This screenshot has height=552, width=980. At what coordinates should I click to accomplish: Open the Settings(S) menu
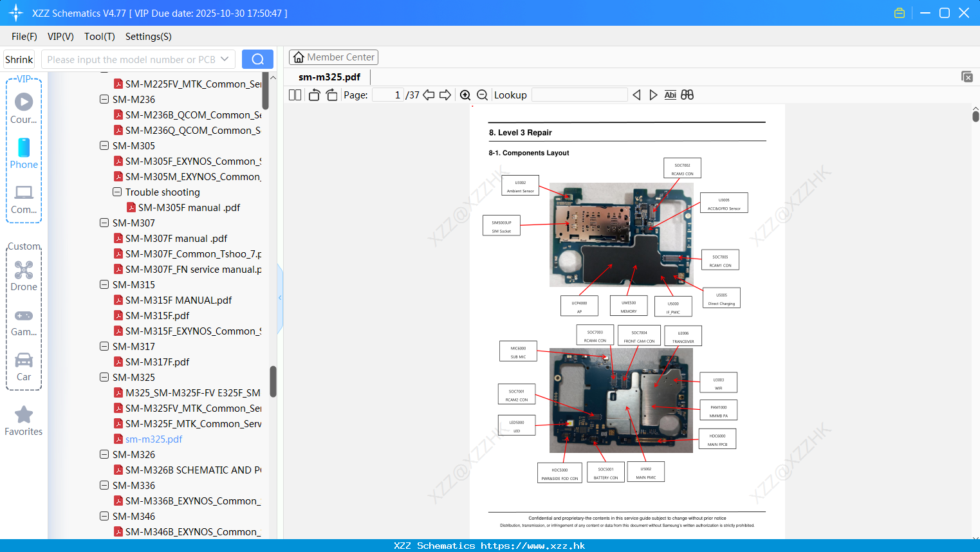point(149,37)
